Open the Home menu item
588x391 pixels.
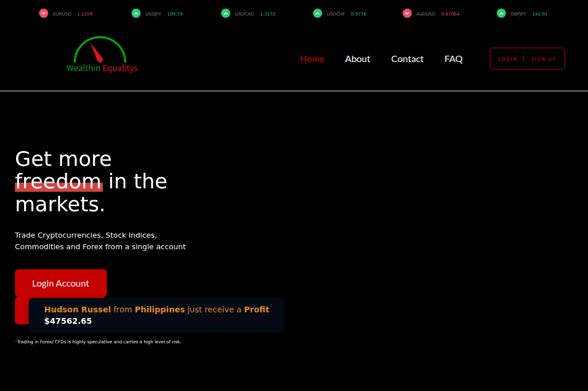312,59
